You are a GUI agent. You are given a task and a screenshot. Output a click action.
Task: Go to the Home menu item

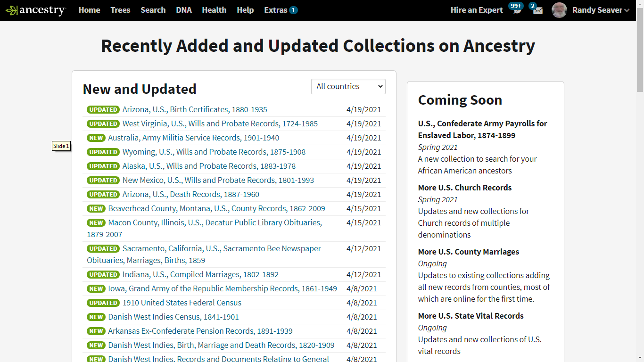pos(89,9)
